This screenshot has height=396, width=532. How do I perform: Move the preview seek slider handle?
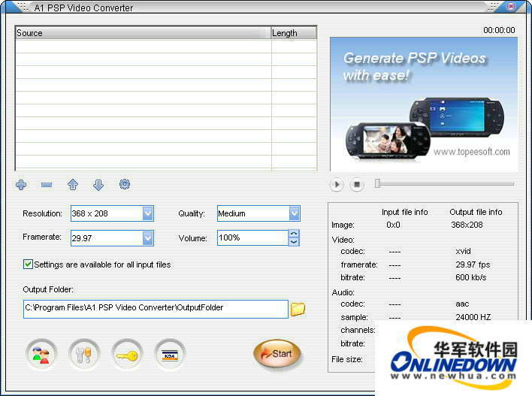[x=377, y=183]
